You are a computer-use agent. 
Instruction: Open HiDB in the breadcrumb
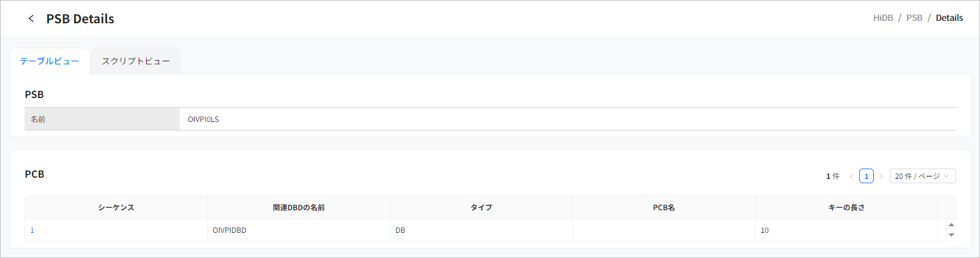tap(883, 18)
